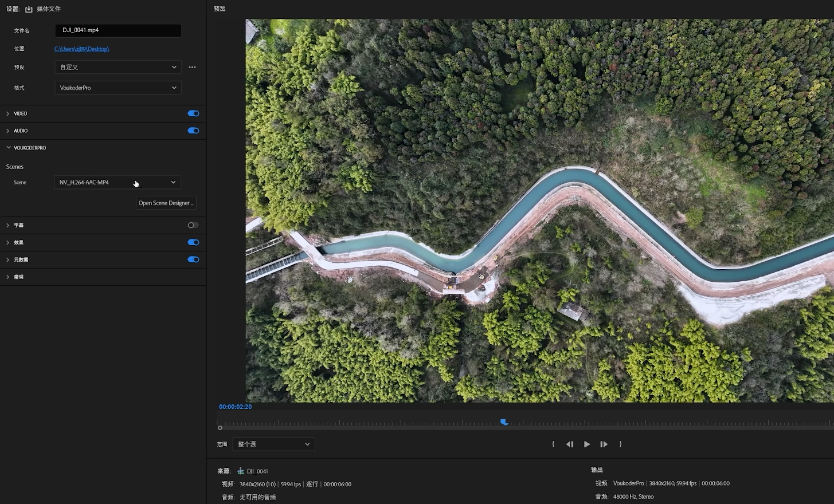Image resolution: width=834 pixels, height=504 pixels.
Task: Step forward one frame in preview
Action: 604,444
